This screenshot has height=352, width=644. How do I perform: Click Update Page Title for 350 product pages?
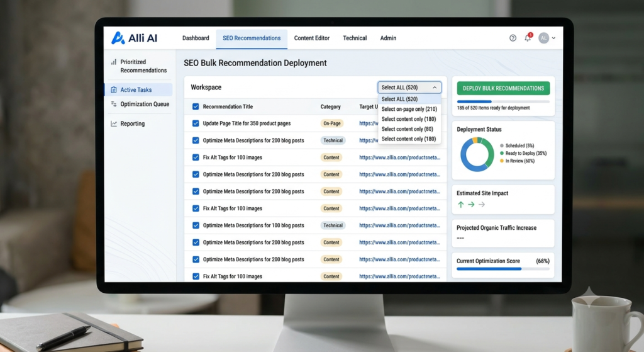247,123
